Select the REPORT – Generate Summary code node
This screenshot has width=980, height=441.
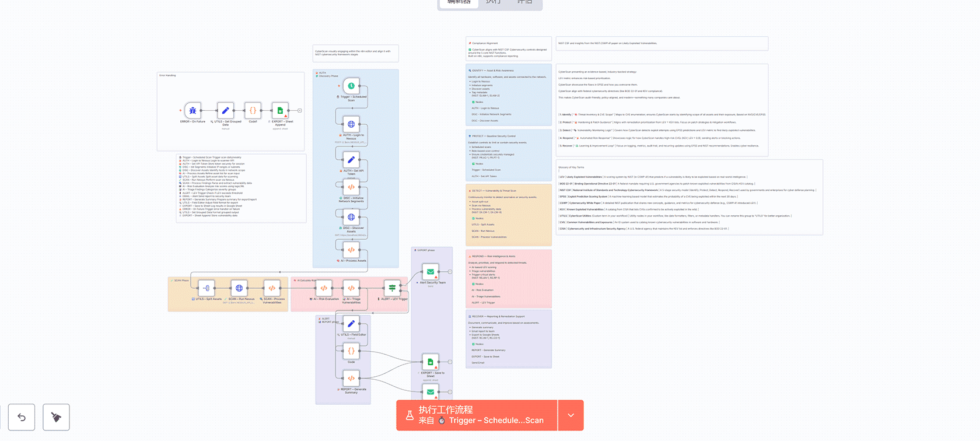coord(351,378)
